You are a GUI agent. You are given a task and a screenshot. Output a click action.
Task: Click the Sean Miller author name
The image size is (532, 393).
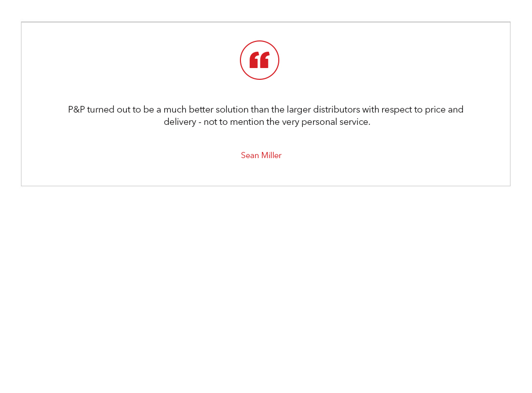pos(261,156)
